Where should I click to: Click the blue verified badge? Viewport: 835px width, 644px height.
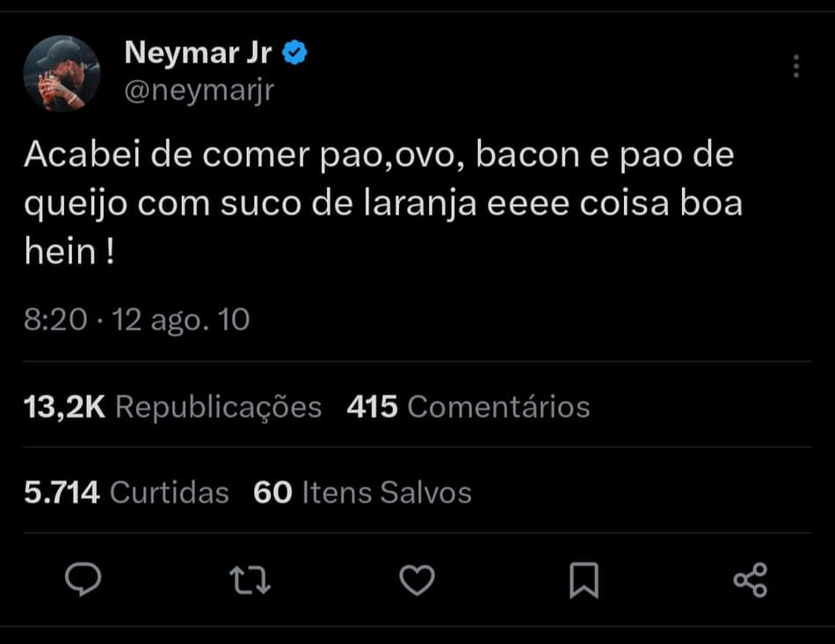294,54
